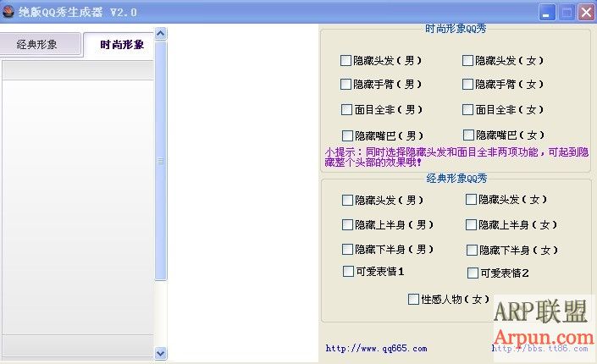Image resolution: width=597 pixels, height=364 pixels.
Task: Click the 经典形象QQ秀 group title
Action: [x=456, y=179]
